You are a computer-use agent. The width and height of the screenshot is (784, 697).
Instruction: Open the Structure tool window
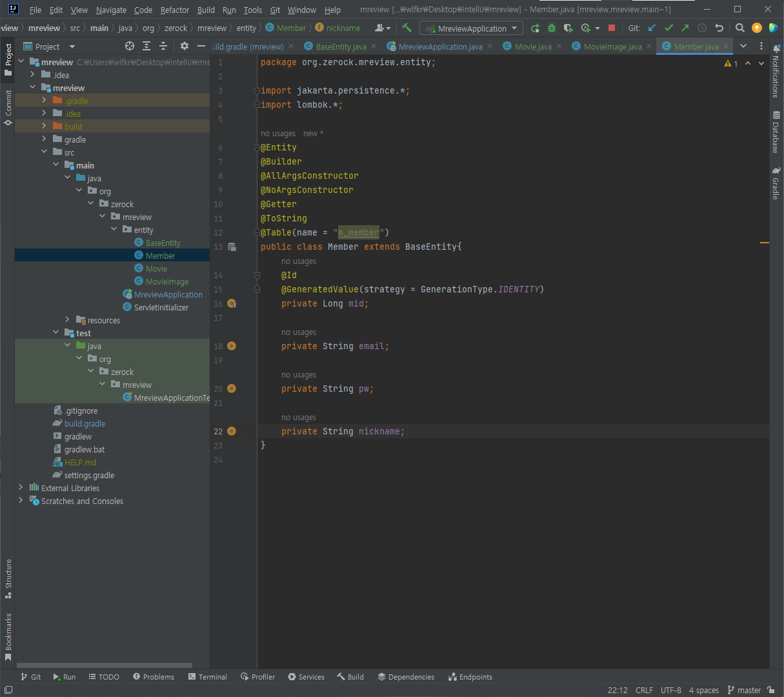(x=8, y=578)
